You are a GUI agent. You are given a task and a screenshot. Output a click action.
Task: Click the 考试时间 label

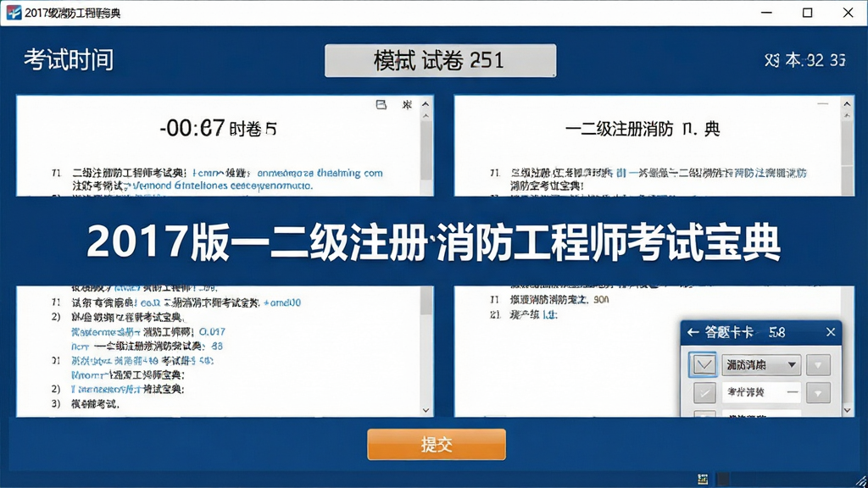[x=69, y=60]
